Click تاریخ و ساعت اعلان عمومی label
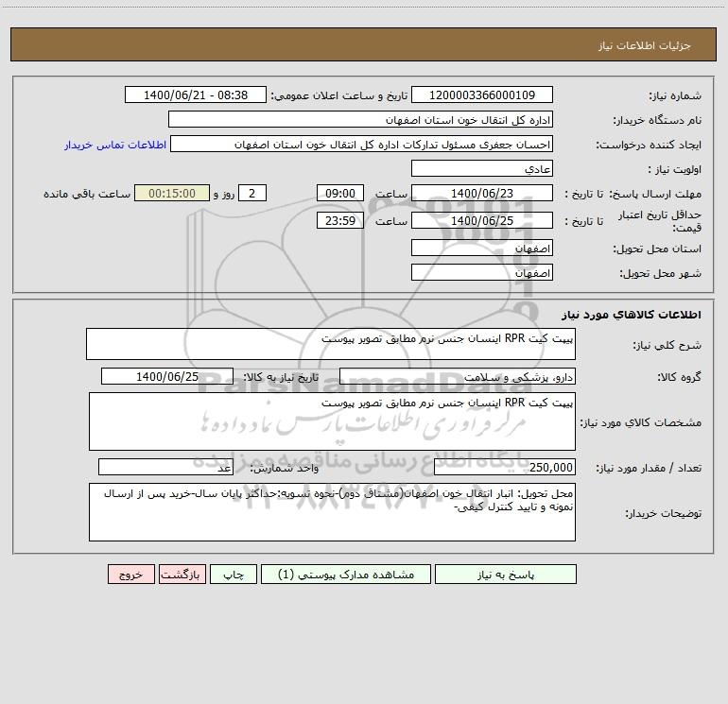Image resolution: width=728 pixels, height=704 pixels. pos(338,95)
